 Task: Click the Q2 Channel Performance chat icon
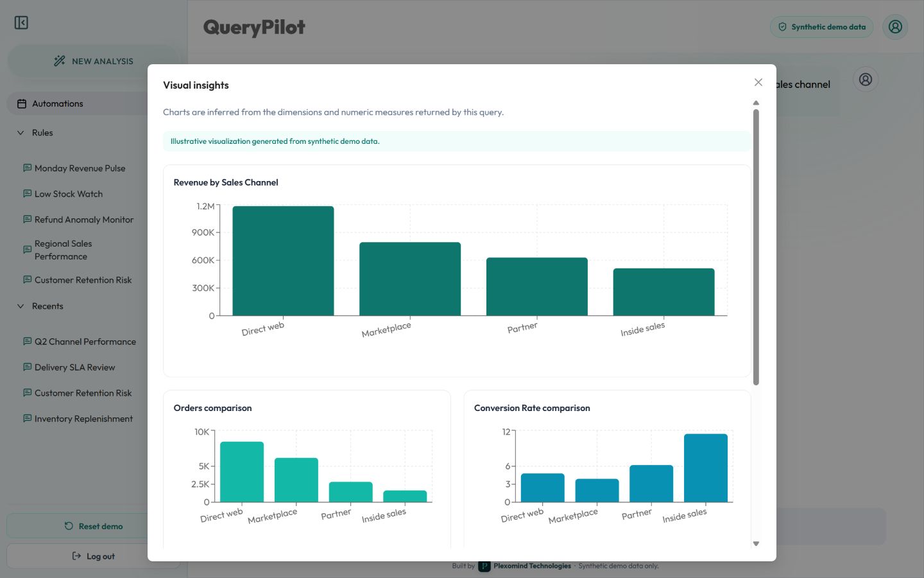click(27, 341)
